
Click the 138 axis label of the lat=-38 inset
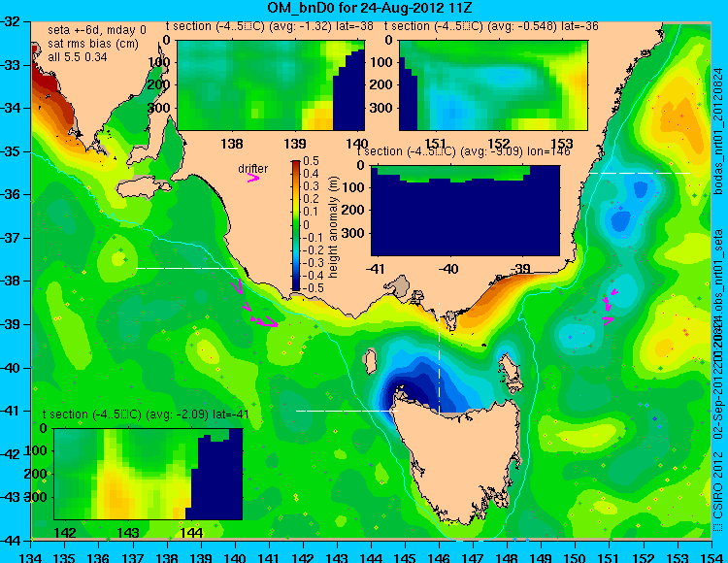pos(232,144)
